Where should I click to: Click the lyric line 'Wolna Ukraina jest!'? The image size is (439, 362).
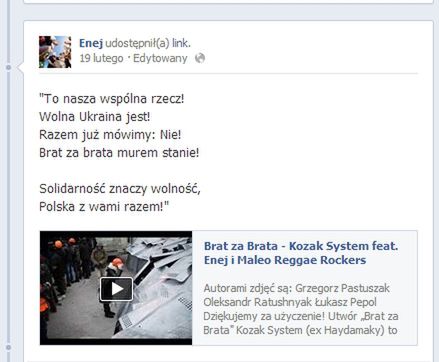tap(95, 117)
